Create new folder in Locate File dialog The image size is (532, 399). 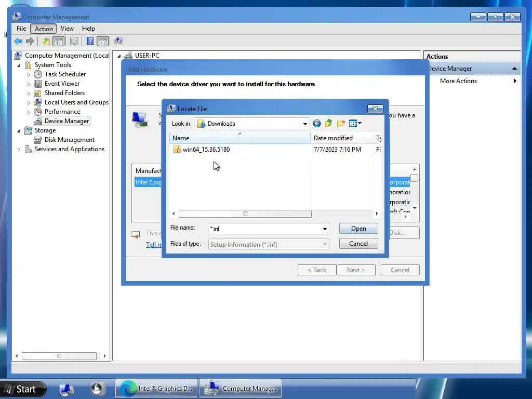pos(341,124)
